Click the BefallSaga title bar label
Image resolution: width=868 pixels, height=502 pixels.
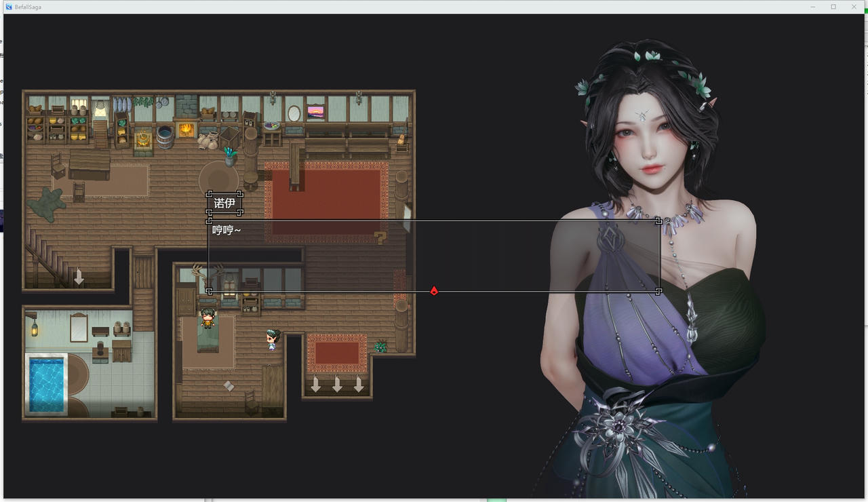click(27, 6)
